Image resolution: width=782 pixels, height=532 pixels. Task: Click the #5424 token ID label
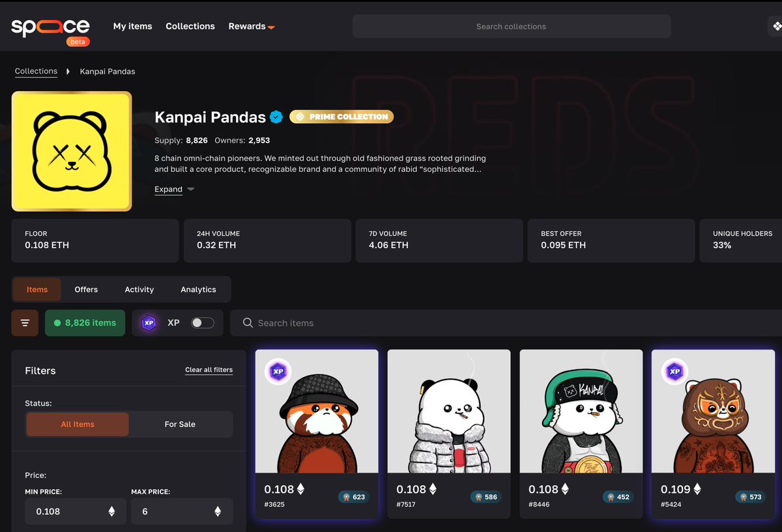click(671, 505)
